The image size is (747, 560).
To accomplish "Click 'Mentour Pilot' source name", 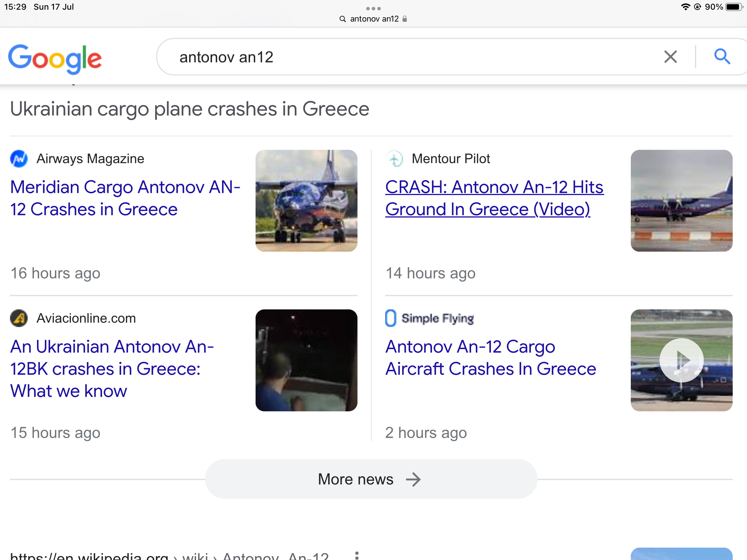I will coord(451,159).
